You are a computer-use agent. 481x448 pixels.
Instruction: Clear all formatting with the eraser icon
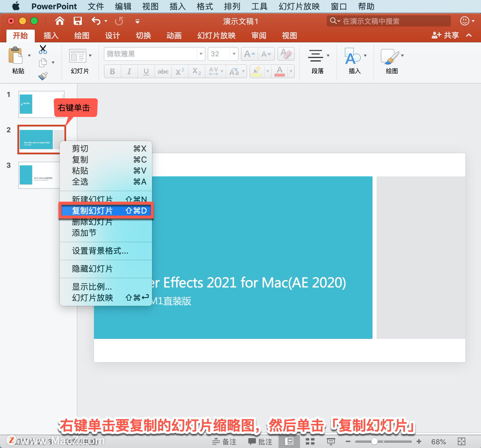(x=286, y=54)
